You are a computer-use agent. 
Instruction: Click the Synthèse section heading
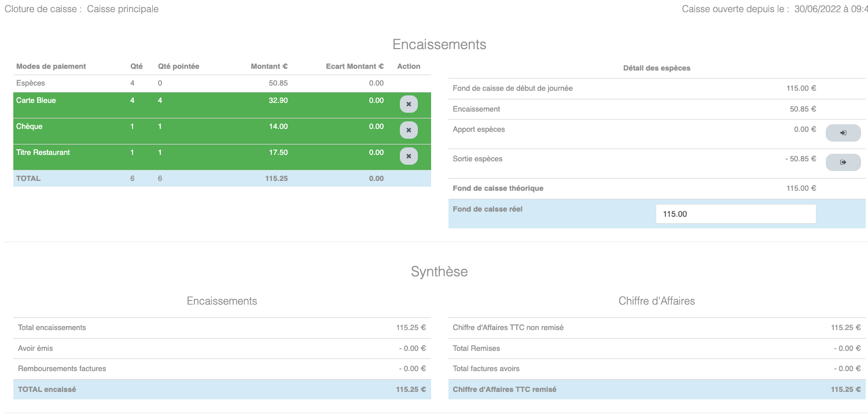439,272
